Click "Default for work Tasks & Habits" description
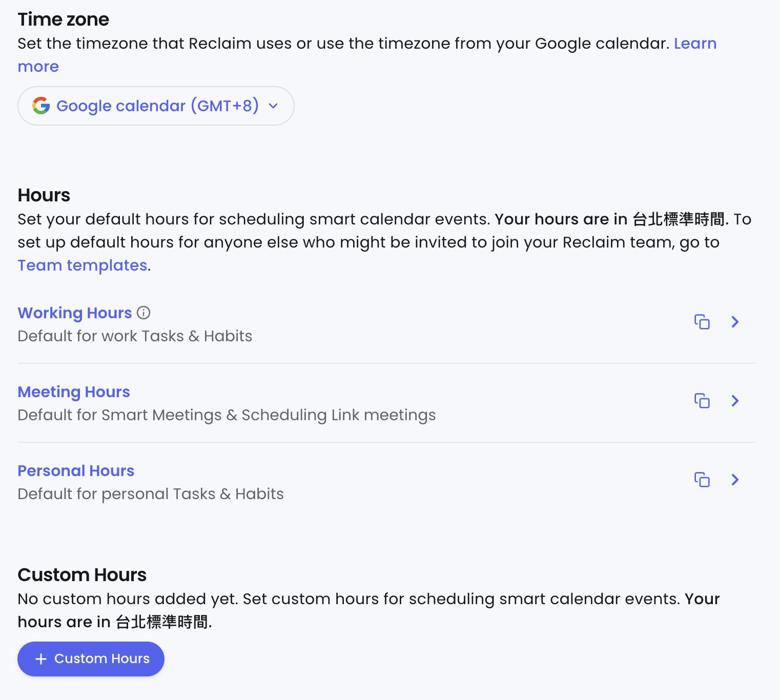This screenshot has width=780, height=700. click(135, 336)
